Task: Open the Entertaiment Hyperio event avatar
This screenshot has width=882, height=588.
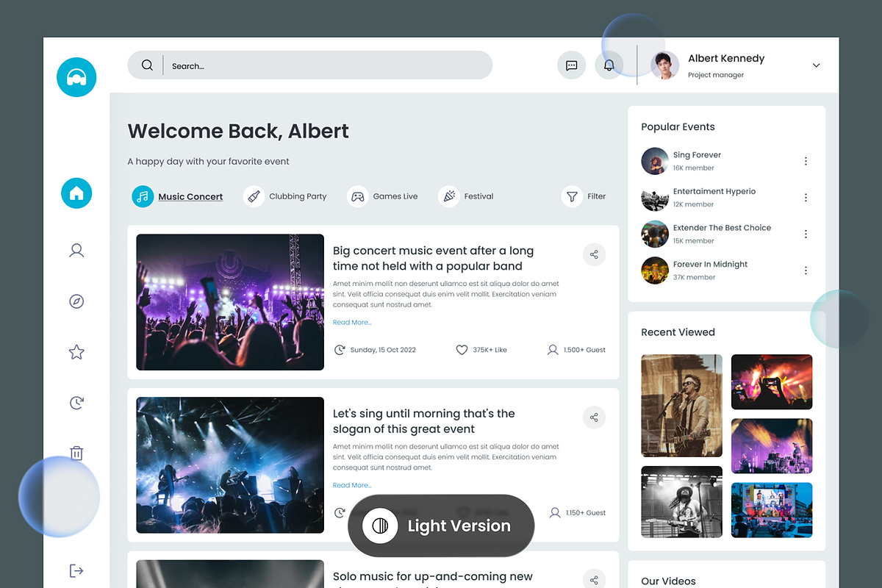Action: click(x=655, y=198)
